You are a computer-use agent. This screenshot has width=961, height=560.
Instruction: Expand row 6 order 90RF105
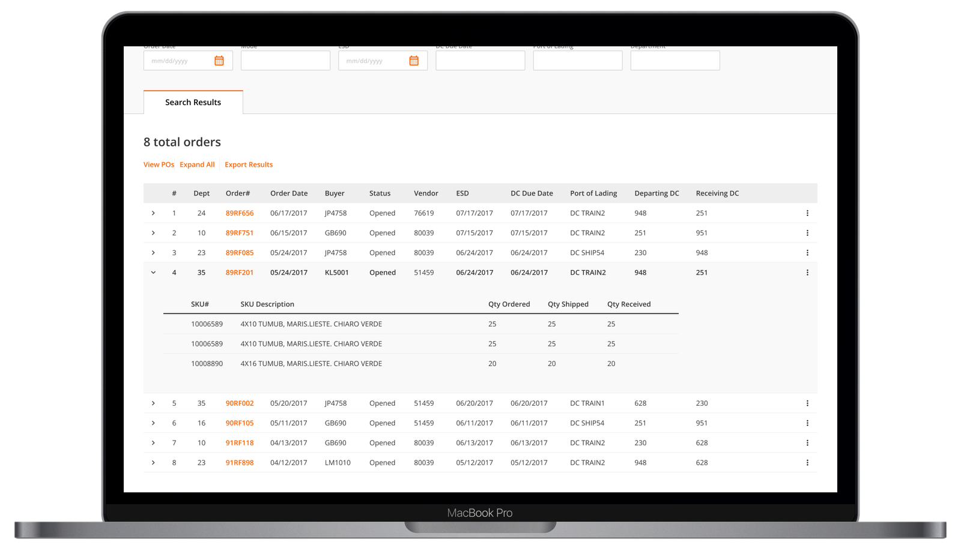coord(153,423)
